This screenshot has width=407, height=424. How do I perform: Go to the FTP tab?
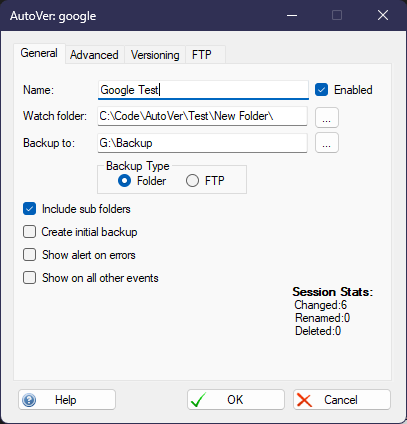click(202, 55)
